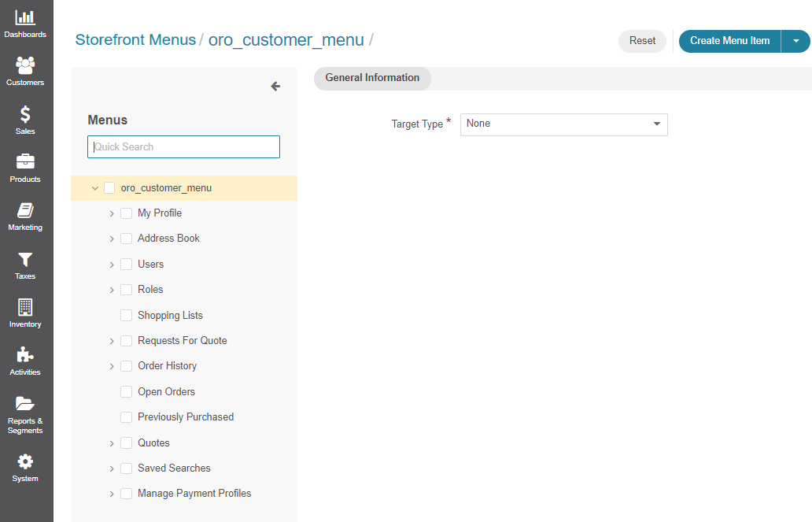Open the Customers section icon
This screenshot has height=522, width=812.
(25, 65)
